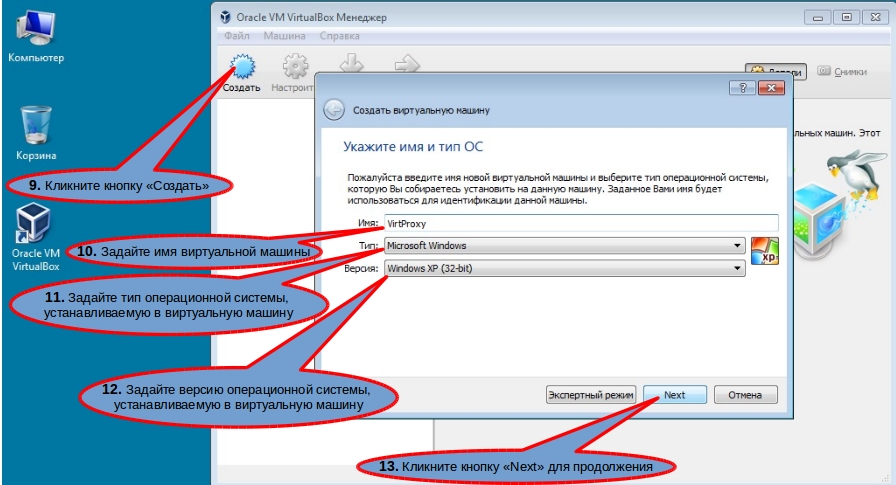Open the Справка menu

[x=339, y=35]
